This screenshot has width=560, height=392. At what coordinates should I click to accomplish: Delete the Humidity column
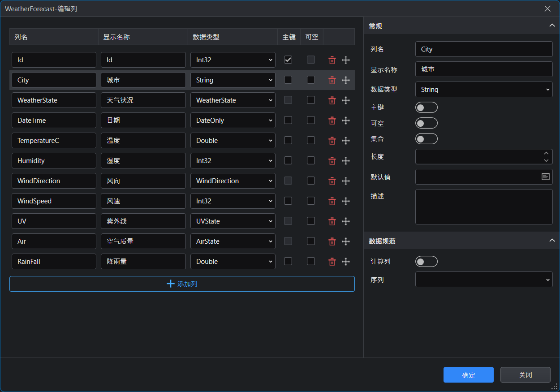[332, 161]
